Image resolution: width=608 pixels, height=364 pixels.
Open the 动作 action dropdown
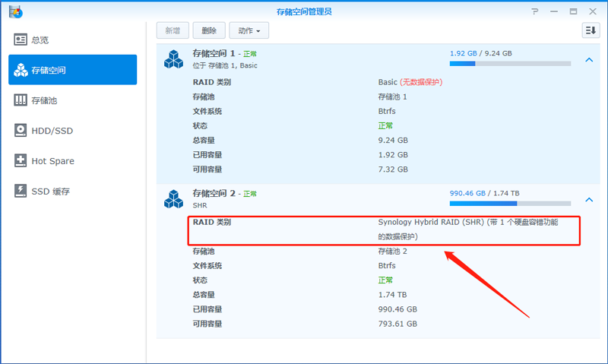coord(249,30)
